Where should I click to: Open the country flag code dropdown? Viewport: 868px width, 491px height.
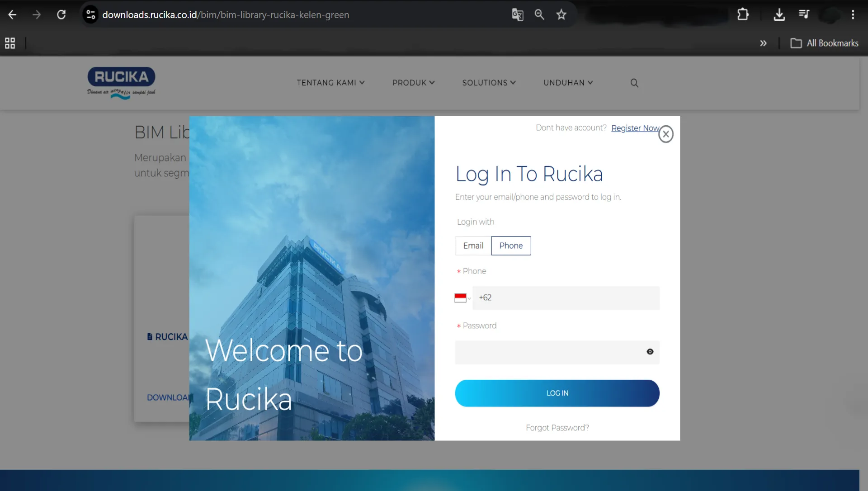click(462, 297)
